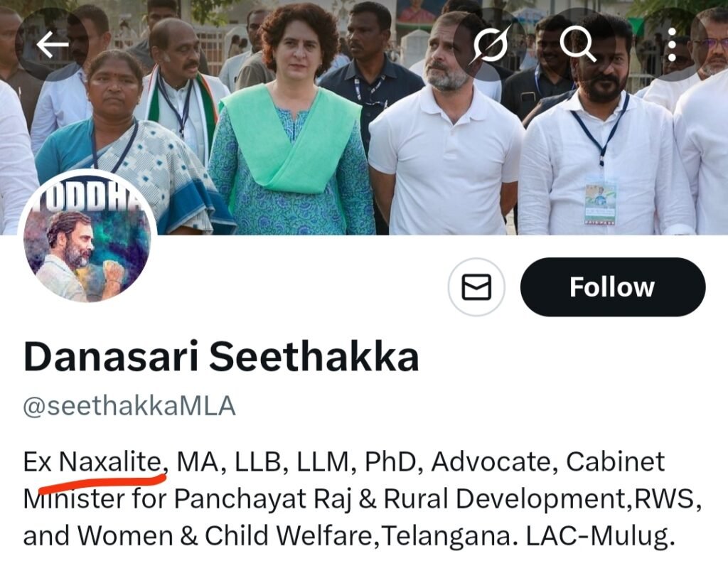Go back using the left arrow icon
The image size is (728, 566).
pyautogui.click(x=52, y=45)
